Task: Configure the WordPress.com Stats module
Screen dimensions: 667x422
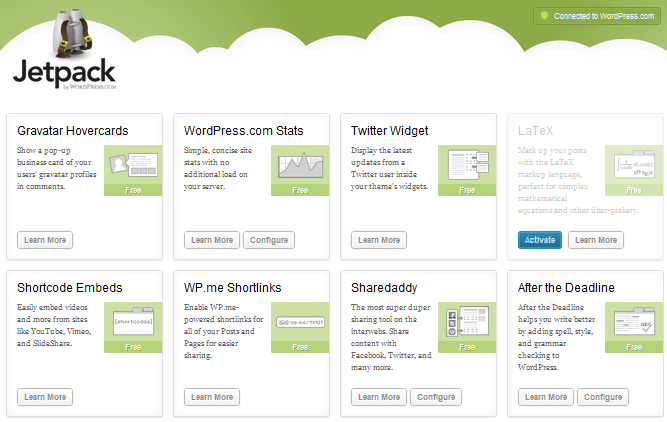Action: pos(269,240)
